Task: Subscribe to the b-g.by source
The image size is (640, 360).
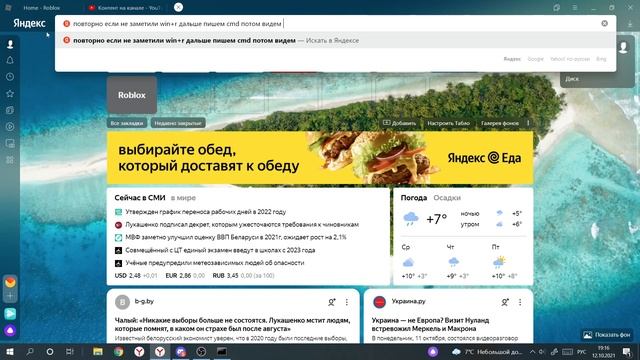Action: pyautogui.click(x=331, y=302)
